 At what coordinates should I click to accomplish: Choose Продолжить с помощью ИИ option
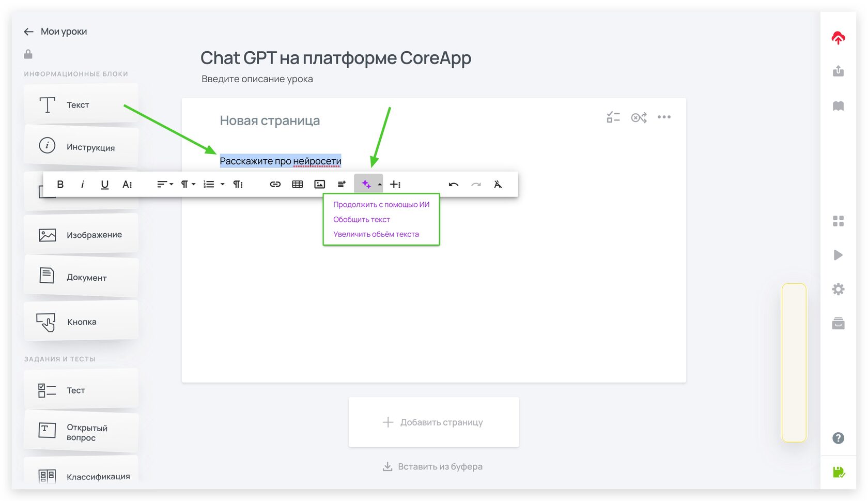click(381, 204)
